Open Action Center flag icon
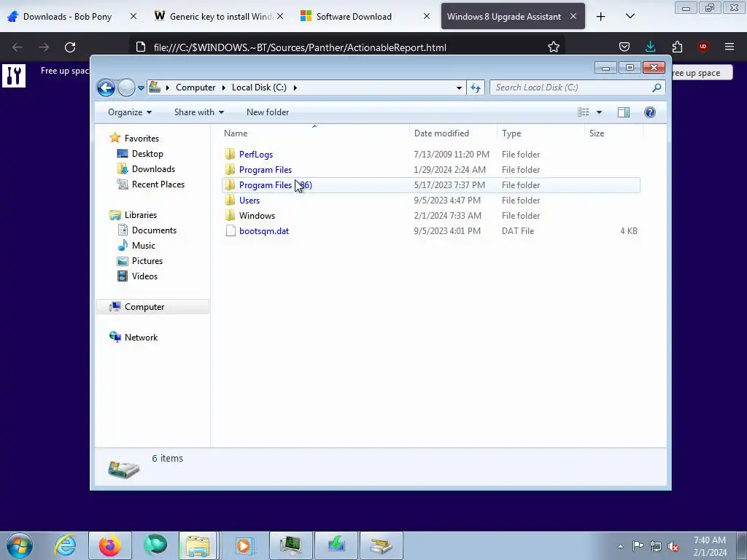The image size is (747, 560). point(638,546)
